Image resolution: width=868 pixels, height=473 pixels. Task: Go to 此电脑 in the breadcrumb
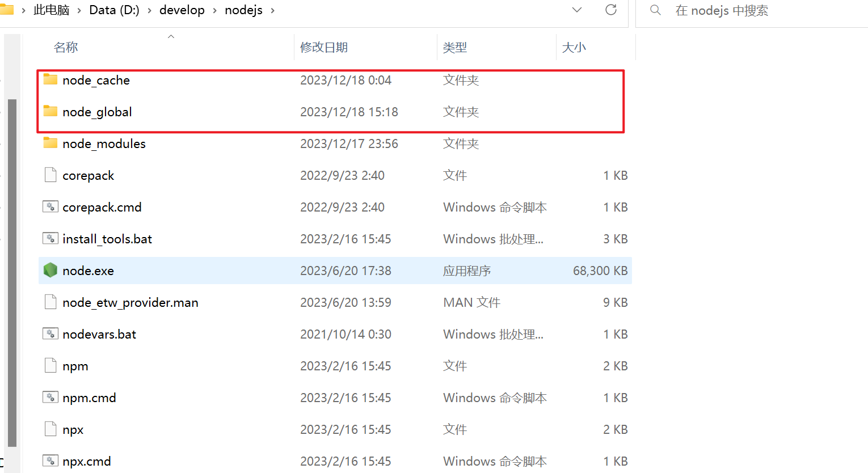point(52,10)
